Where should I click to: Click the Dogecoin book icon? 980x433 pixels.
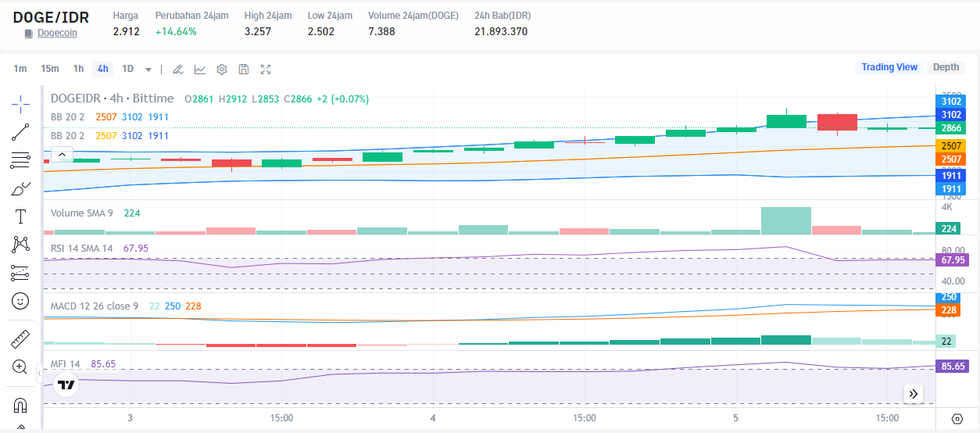pos(29,33)
